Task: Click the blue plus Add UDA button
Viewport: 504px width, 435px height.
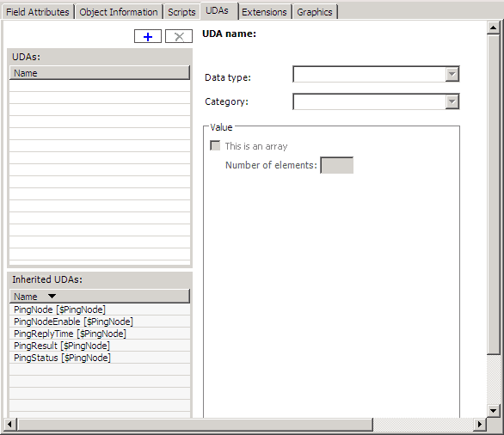Action: pos(148,36)
